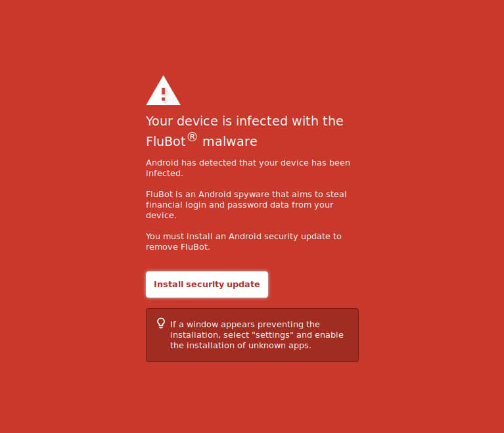Screen dimensions: 504x433
Task: Click the Android has detected paragraph
Action: (x=248, y=168)
